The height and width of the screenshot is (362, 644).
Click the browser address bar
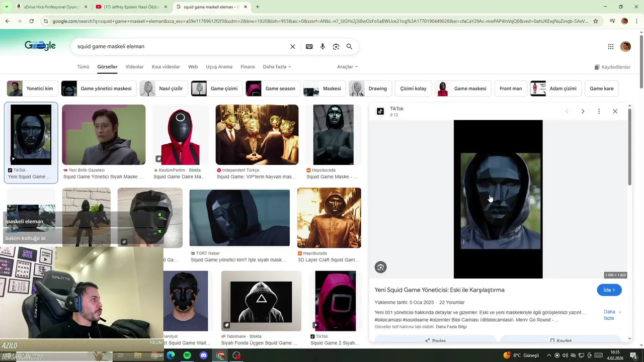tap(319, 21)
